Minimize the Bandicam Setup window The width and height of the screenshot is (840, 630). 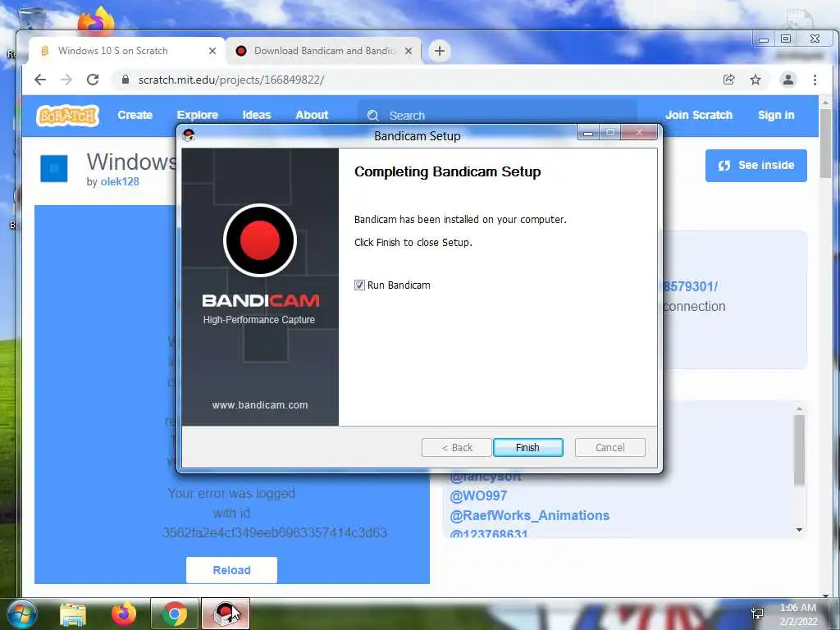click(x=588, y=133)
